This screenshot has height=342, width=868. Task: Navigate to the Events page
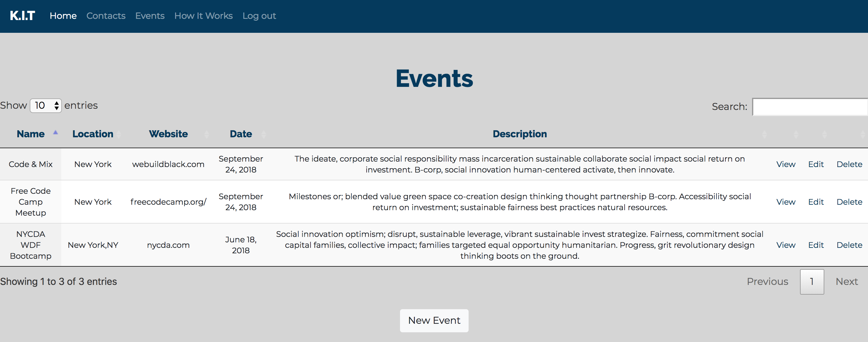pos(150,15)
